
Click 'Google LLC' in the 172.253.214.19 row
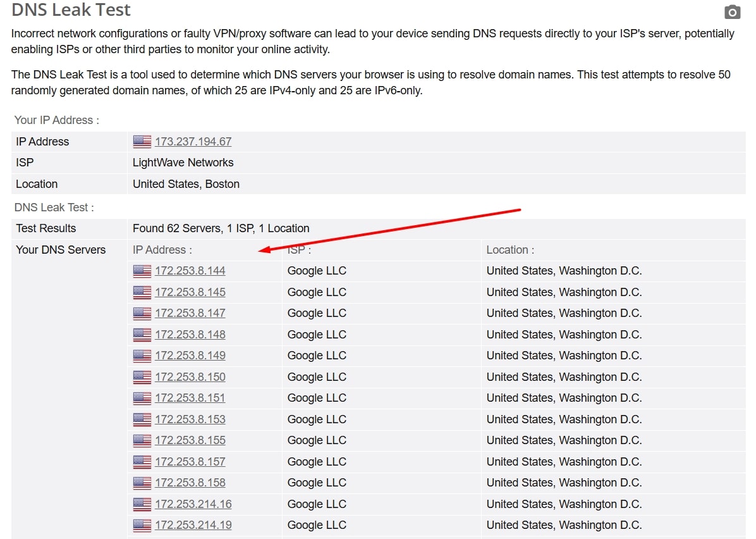pyautogui.click(x=317, y=525)
